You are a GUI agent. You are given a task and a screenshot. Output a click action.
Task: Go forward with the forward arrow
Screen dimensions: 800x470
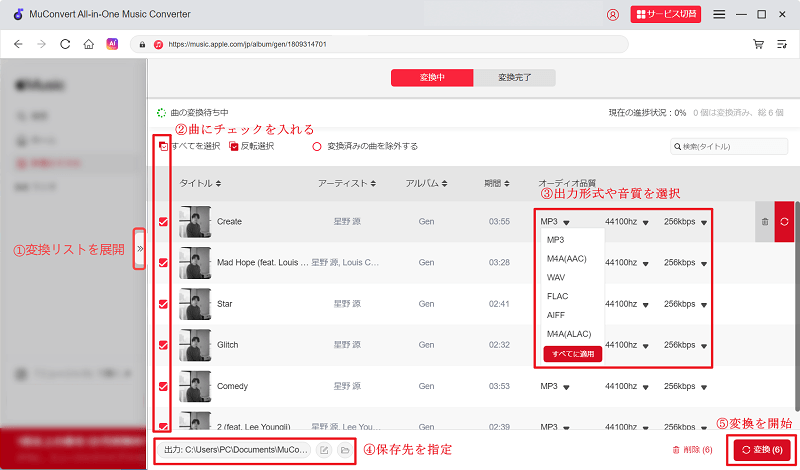41,44
